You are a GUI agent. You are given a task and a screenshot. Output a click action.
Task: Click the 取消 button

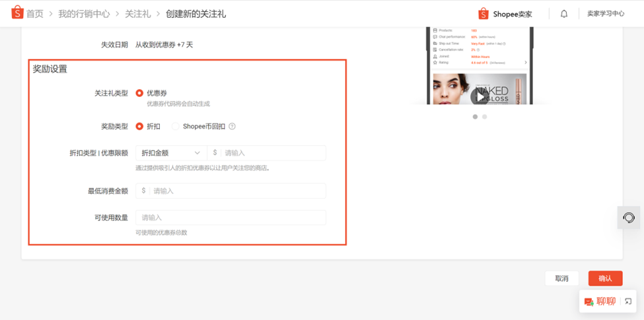pos(561,278)
